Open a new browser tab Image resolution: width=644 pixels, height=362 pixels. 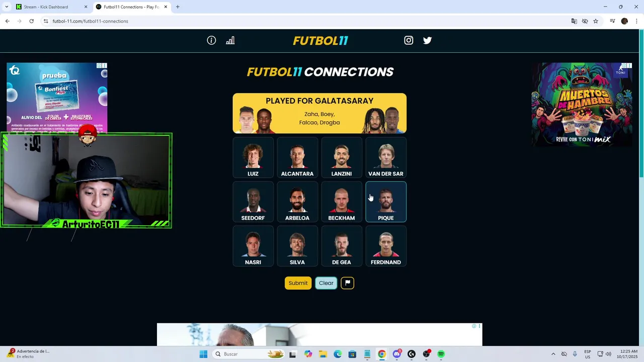pos(178,7)
